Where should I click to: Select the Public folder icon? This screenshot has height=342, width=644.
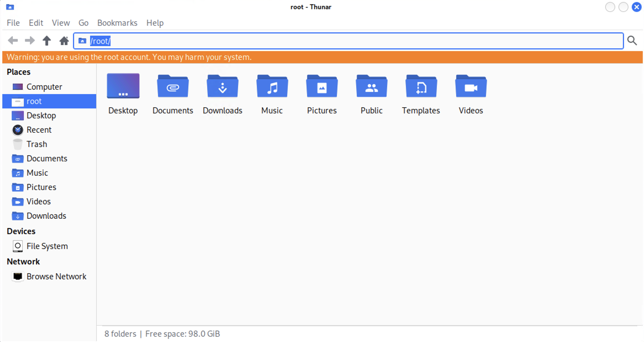click(x=371, y=87)
